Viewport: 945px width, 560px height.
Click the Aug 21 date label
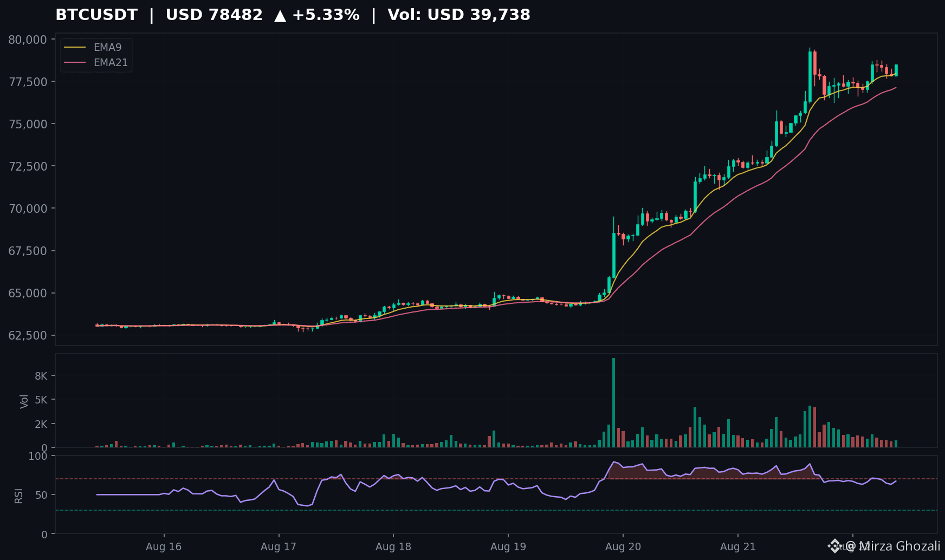tap(738, 546)
